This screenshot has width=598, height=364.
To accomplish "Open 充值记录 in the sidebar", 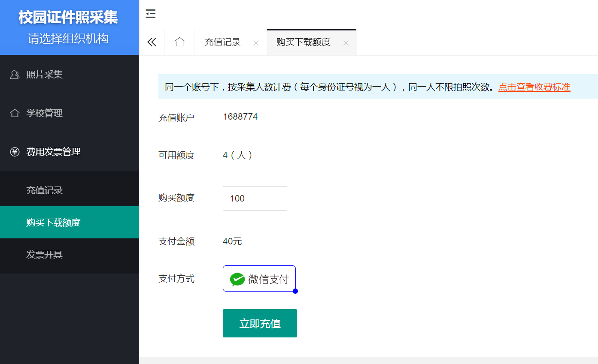I will point(44,190).
